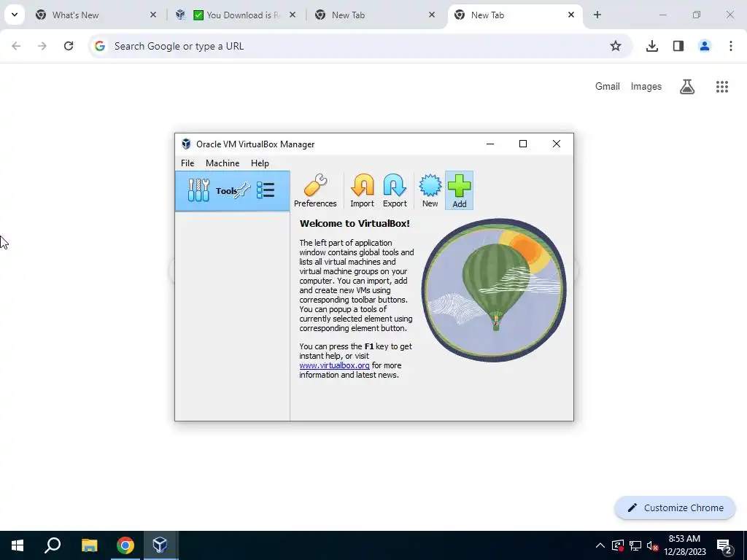Viewport: 747px width, 560px height.
Task: Click the Chrome back arrow
Action: (16, 46)
